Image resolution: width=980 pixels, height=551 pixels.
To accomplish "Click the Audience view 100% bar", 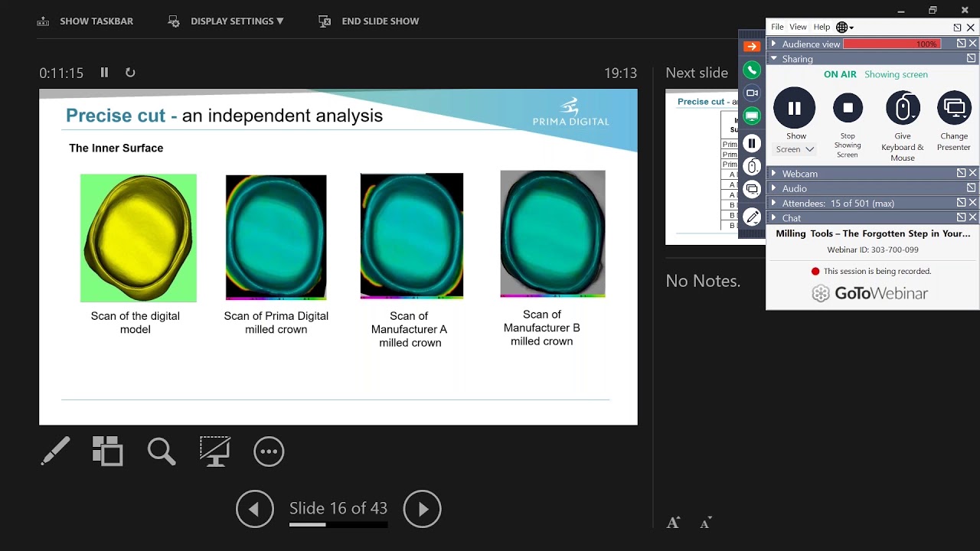I will pyautogui.click(x=891, y=44).
